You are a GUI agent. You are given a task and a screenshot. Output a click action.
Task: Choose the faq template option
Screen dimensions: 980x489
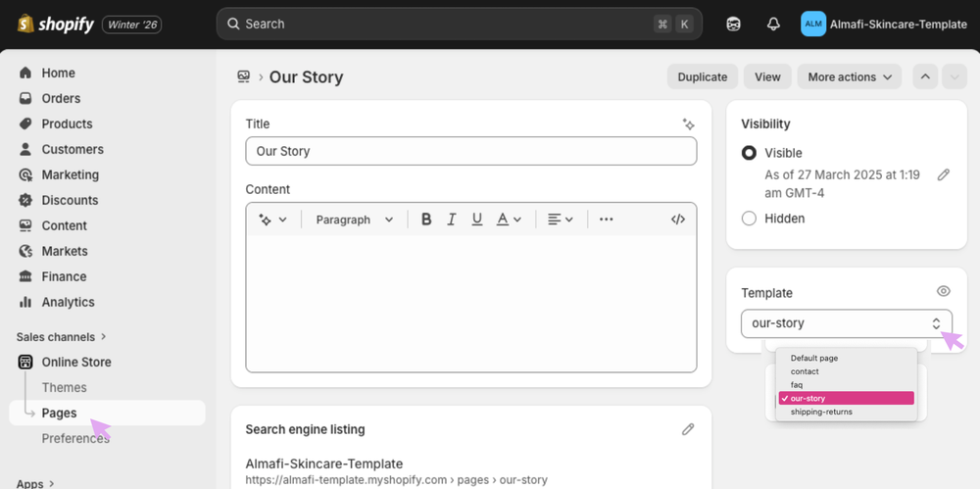point(797,385)
